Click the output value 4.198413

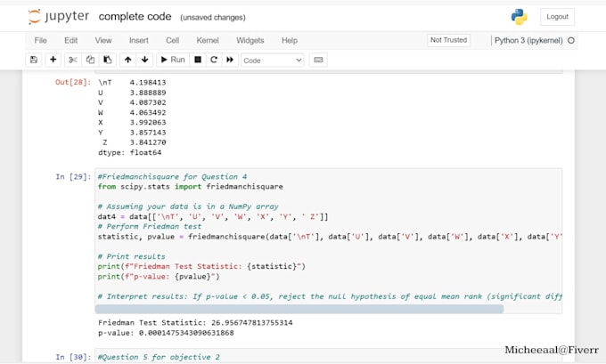tap(148, 83)
